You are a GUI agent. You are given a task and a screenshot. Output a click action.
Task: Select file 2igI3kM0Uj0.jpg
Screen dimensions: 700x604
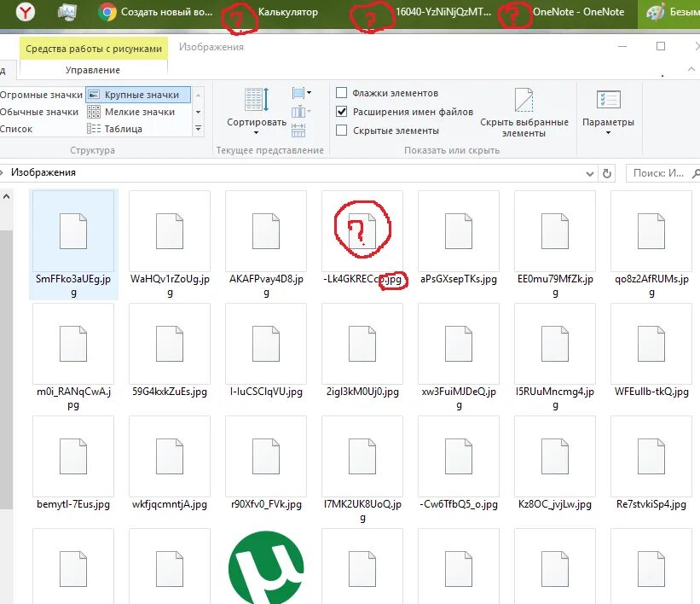coord(362,351)
